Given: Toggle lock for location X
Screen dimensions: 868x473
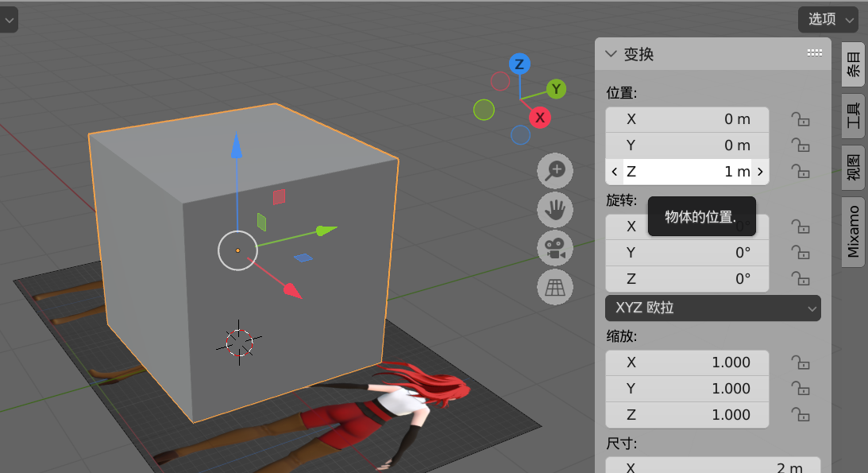Looking at the screenshot, I should [800, 119].
